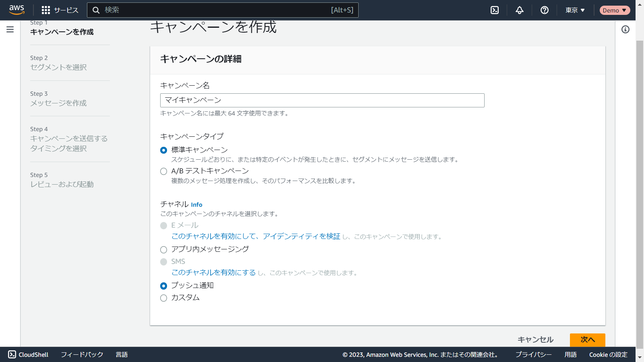This screenshot has height=362, width=644.
Task: Open the info panel circle icon
Action: [x=625, y=29]
